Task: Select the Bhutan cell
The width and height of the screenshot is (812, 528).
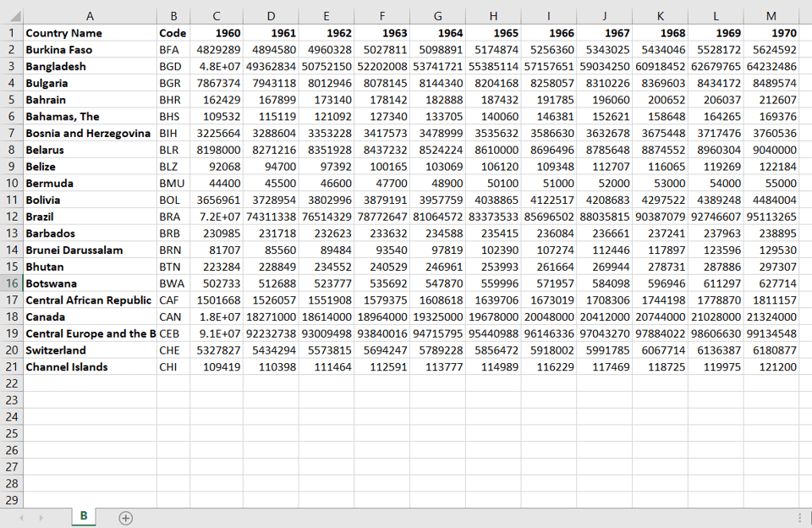Action: (x=91, y=267)
